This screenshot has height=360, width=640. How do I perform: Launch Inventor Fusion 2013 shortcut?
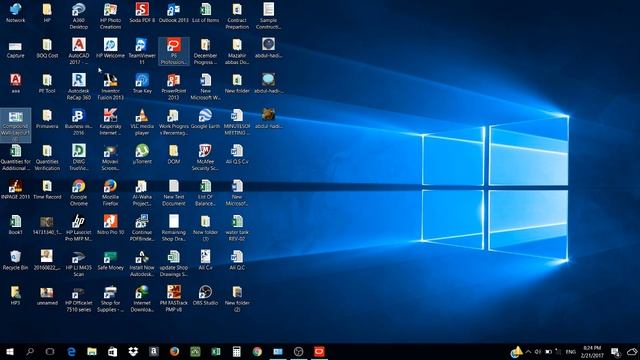[x=110, y=87]
